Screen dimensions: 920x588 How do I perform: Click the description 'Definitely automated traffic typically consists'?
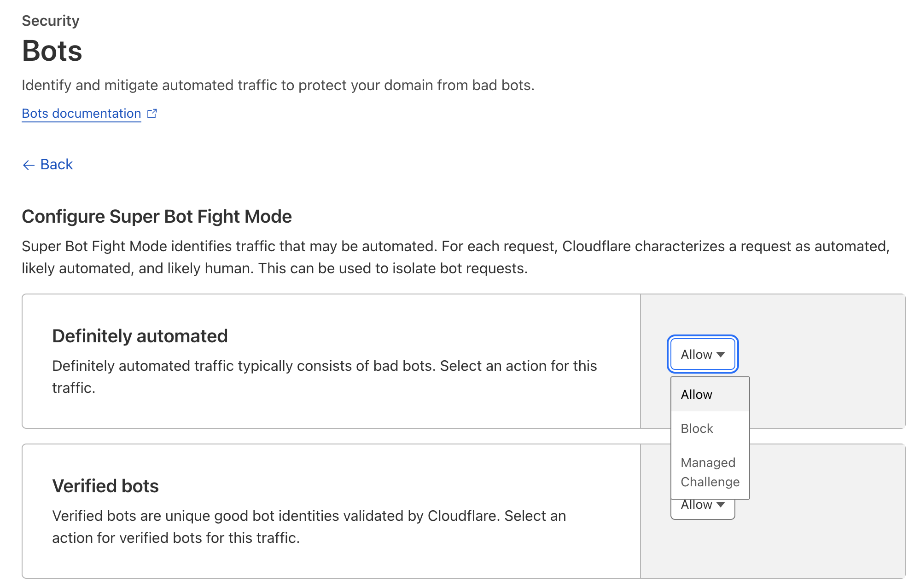coord(325,377)
